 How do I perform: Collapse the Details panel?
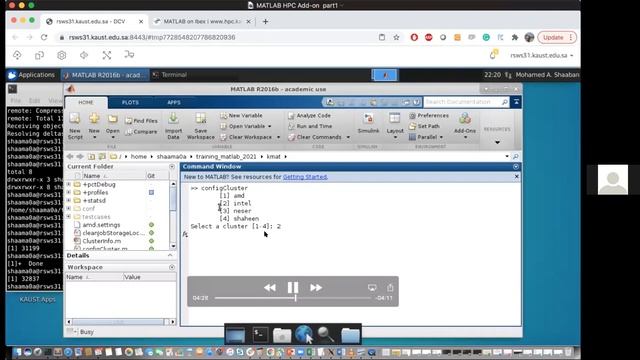pyautogui.click(x=170, y=255)
